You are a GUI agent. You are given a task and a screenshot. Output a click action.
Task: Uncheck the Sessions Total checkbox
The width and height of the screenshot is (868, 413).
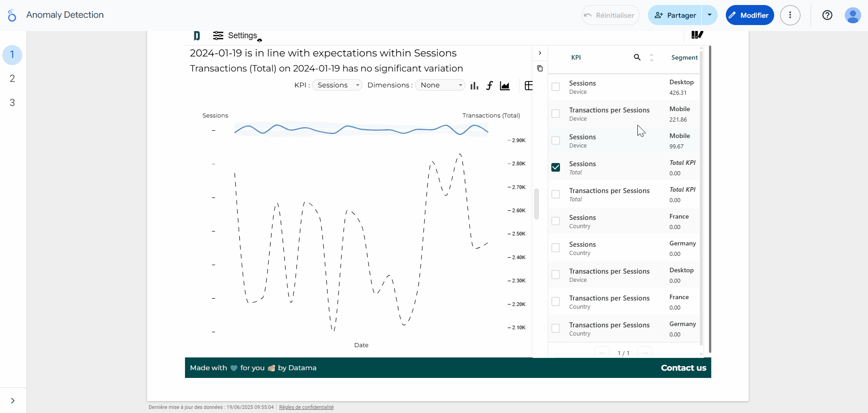(556, 168)
